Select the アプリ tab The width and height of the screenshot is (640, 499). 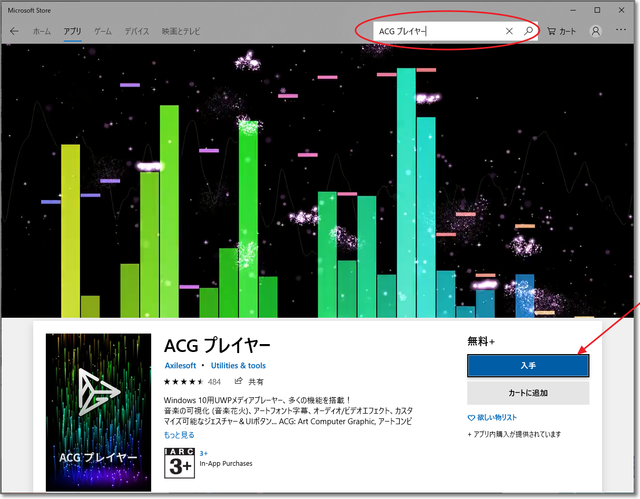tap(72, 31)
